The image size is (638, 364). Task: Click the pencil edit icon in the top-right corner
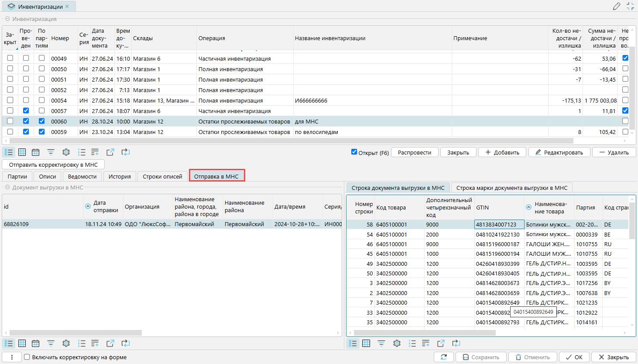click(x=617, y=6)
